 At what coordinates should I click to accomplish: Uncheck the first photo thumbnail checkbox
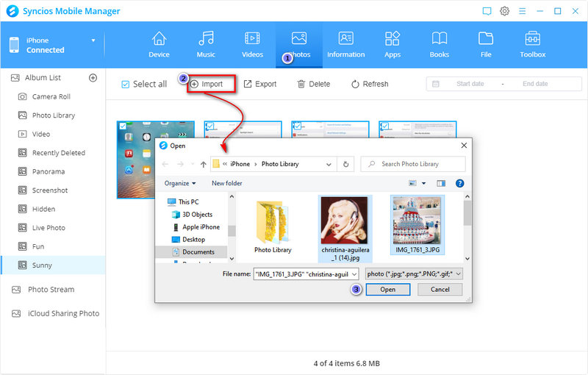[x=123, y=126]
